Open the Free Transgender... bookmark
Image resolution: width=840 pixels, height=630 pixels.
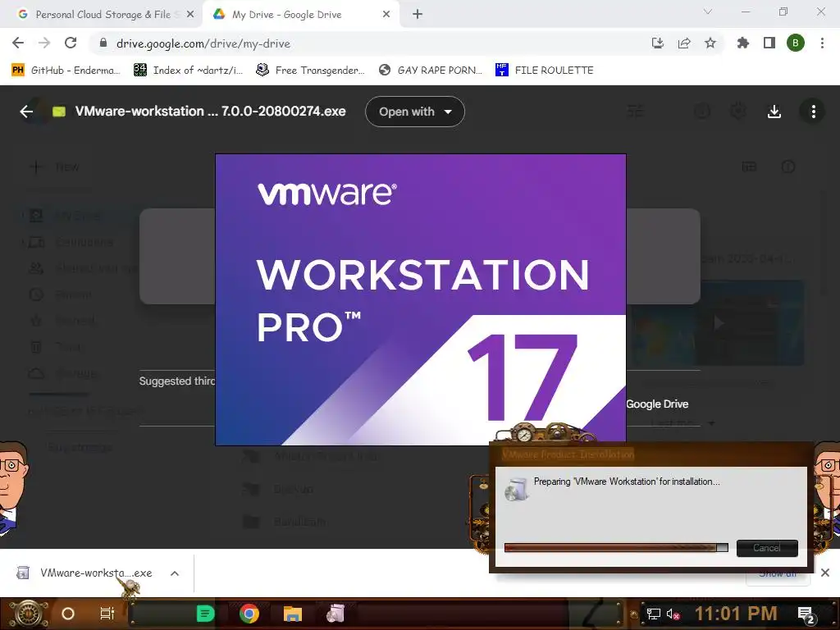tap(310, 71)
